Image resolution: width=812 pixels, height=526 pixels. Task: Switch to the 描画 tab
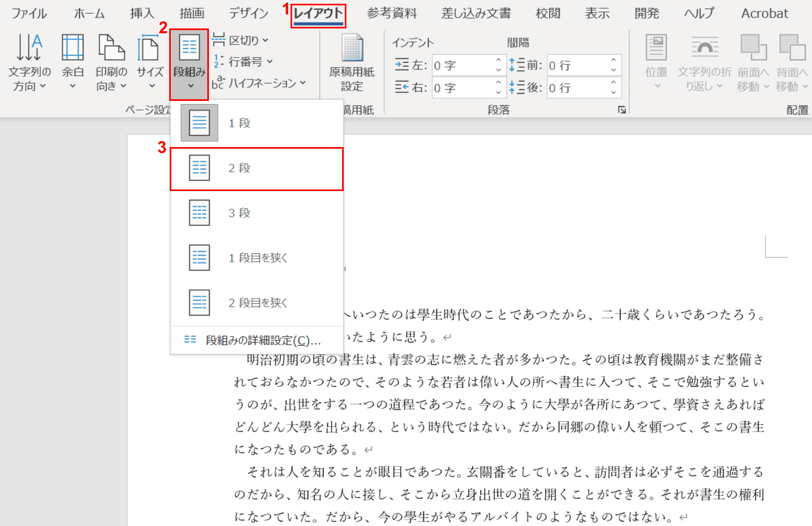(192, 13)
